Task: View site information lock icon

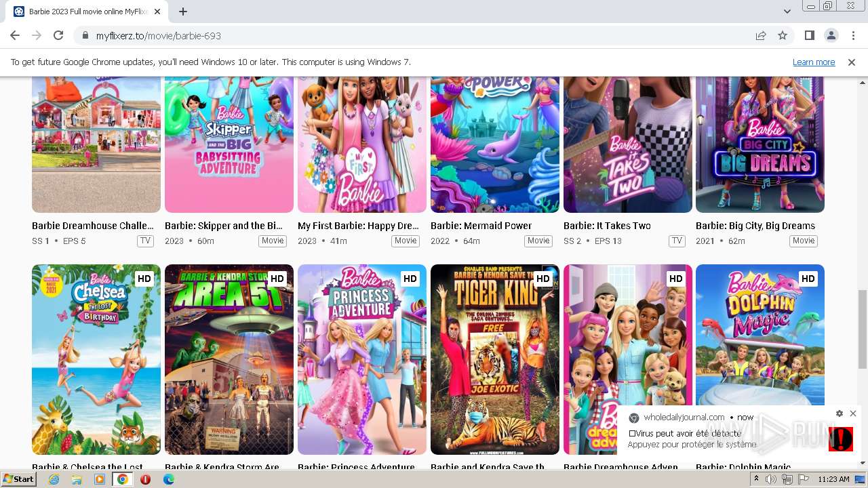Action: pyautogui.click(x=85, y=35)
